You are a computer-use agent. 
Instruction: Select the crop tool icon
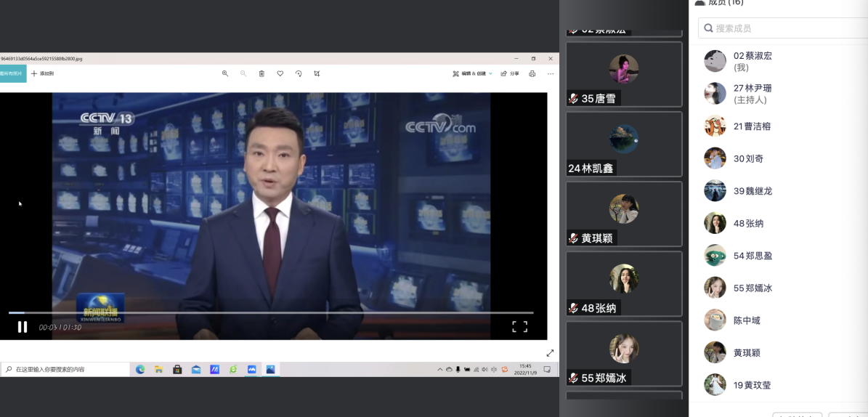point(317,73)
